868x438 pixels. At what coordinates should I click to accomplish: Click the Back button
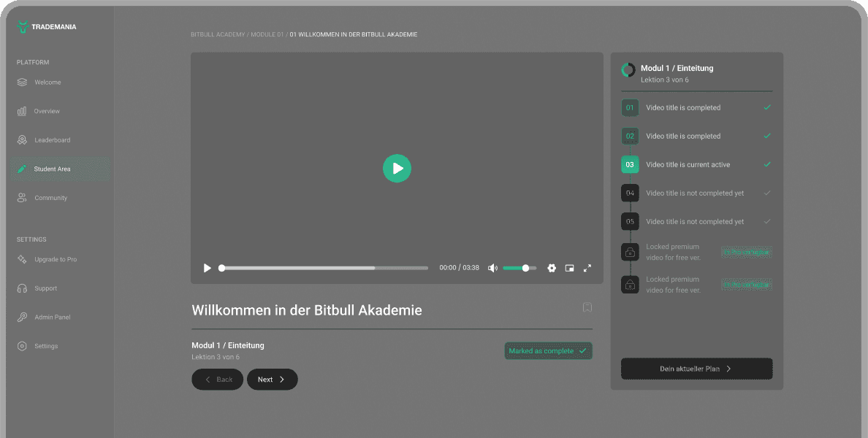point(218,380)
